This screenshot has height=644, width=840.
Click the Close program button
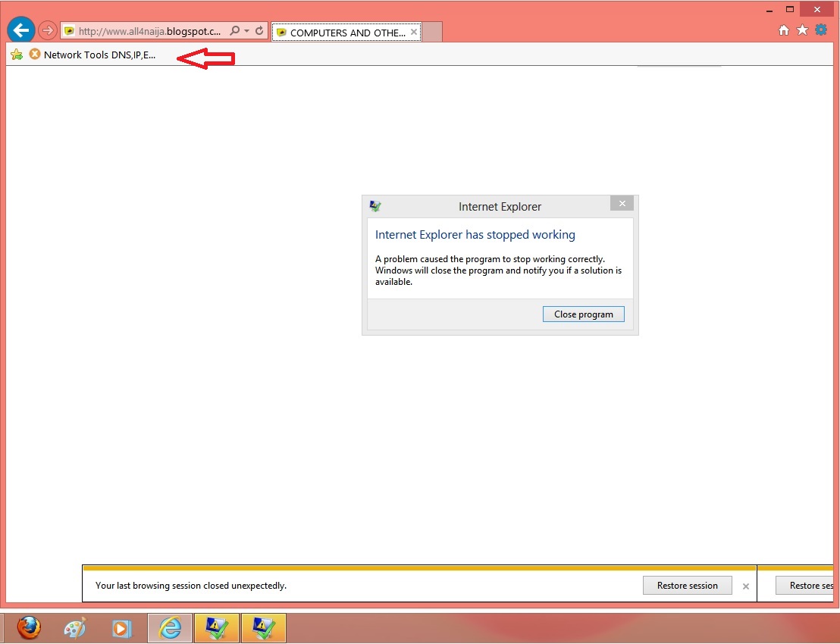tap(584, 314)
